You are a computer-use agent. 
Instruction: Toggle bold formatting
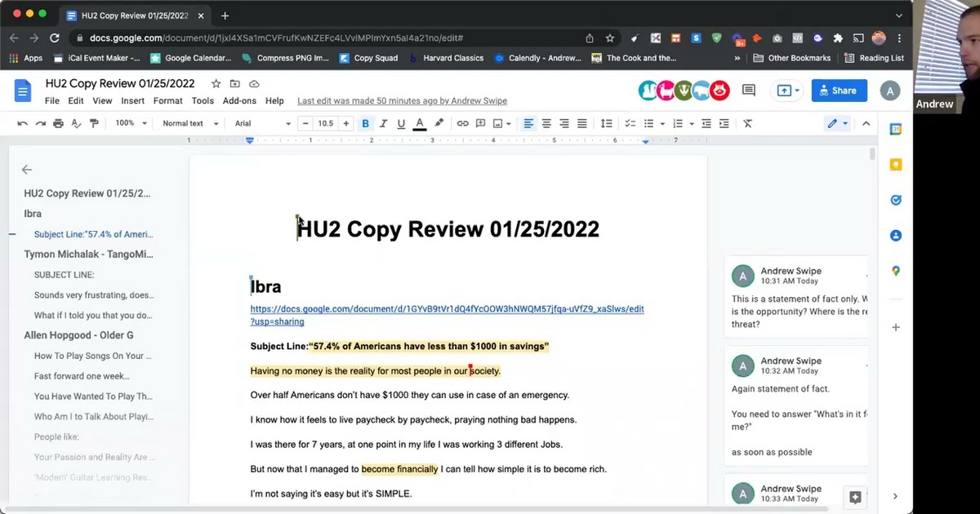[365, 123]
